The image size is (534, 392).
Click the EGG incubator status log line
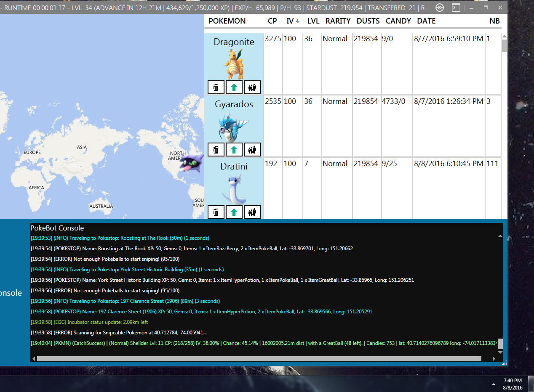click(89, 322)
